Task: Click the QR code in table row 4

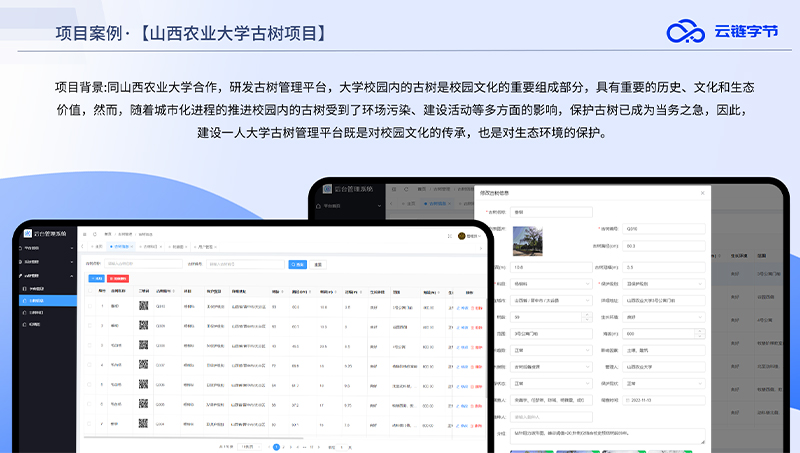Action: (x=143, y=364)
